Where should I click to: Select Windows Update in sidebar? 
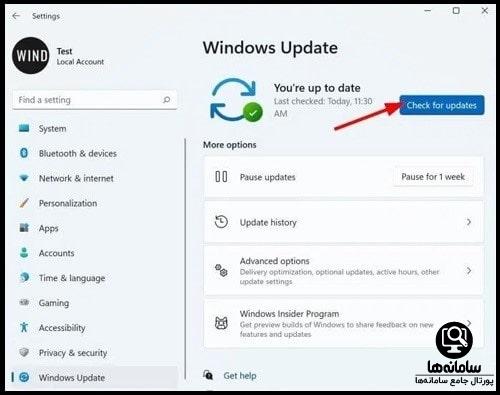click(95, 377)
